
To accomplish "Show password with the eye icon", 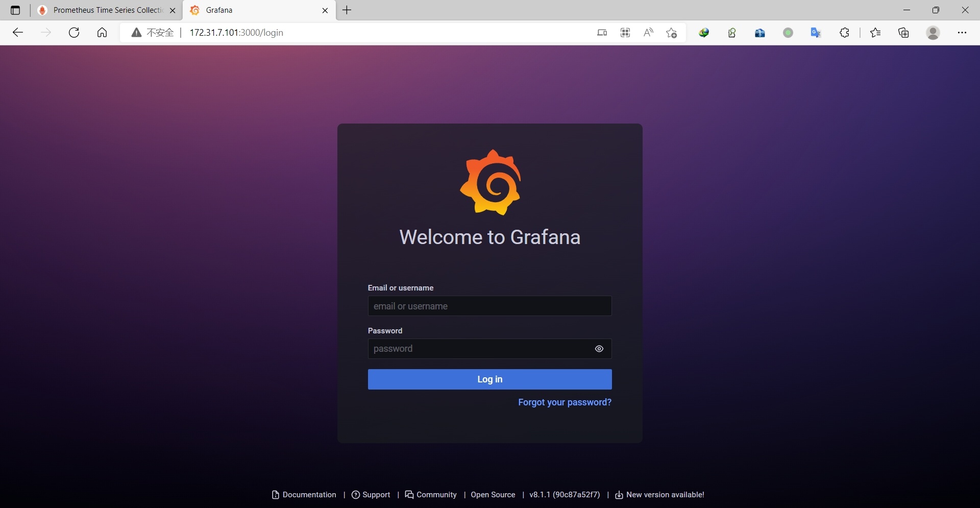I will click(x=599, y=349).
